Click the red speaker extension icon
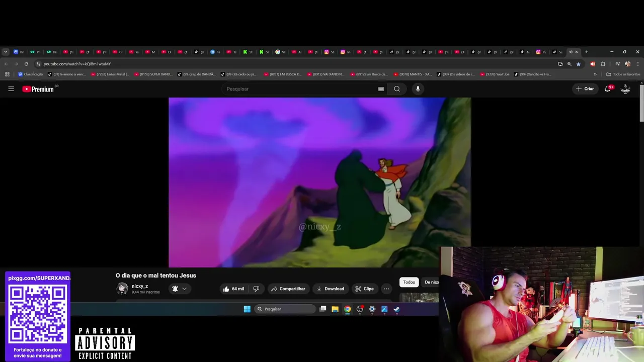The height and width of the screenshot is (362, 644). 592,64
